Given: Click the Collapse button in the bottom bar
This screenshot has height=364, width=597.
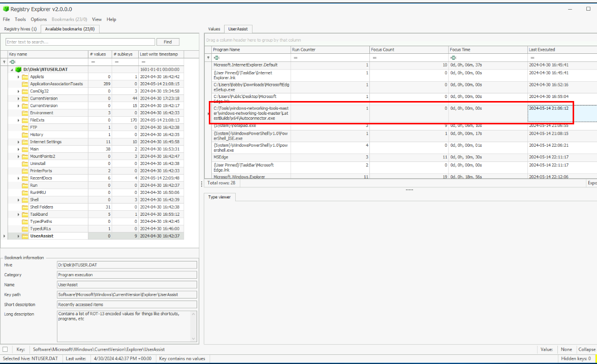Looking at the screenshot, I should (586, 349).
